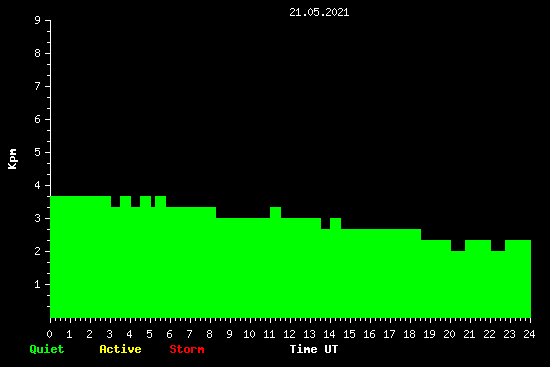Click hour 6 on the time axis

pos(169,334)
